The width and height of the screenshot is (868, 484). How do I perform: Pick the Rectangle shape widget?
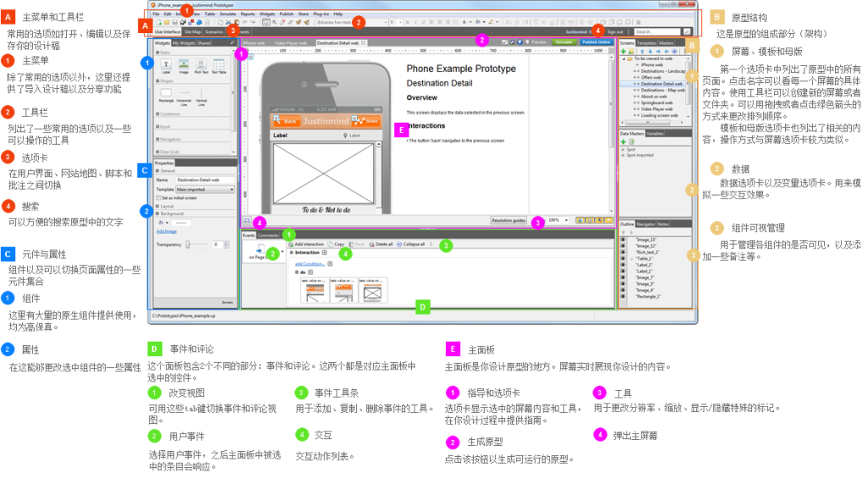pos(166,94)
